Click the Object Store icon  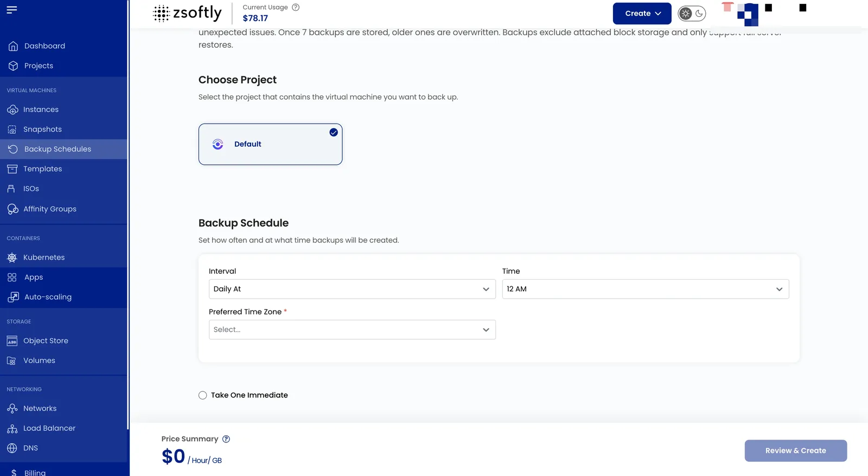pyautogui.click(x=12, y=341)
